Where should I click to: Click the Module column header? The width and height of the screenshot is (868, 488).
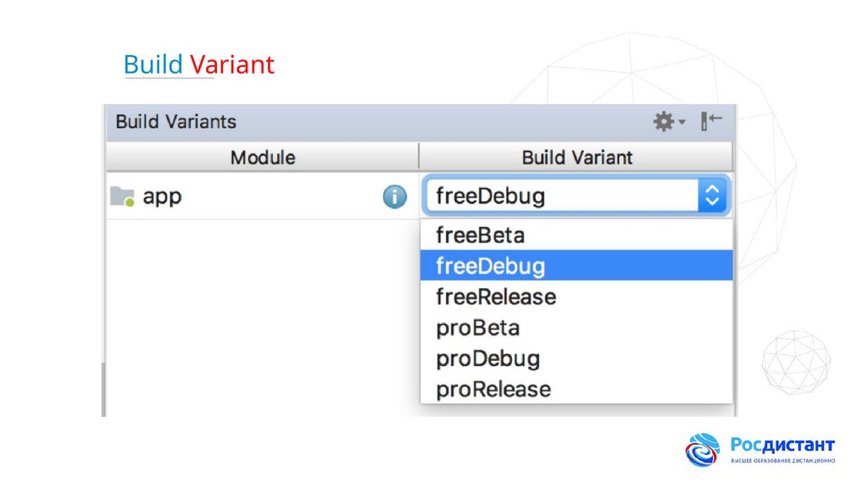[263, 158]
